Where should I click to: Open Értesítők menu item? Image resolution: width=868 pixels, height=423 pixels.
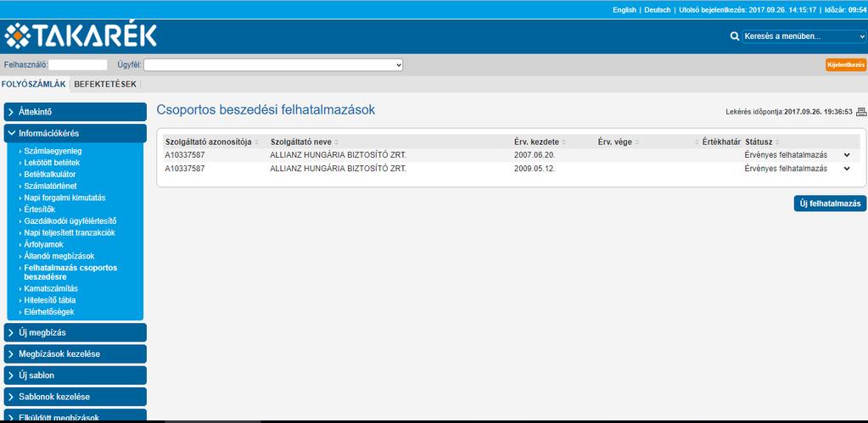(40, 209)
